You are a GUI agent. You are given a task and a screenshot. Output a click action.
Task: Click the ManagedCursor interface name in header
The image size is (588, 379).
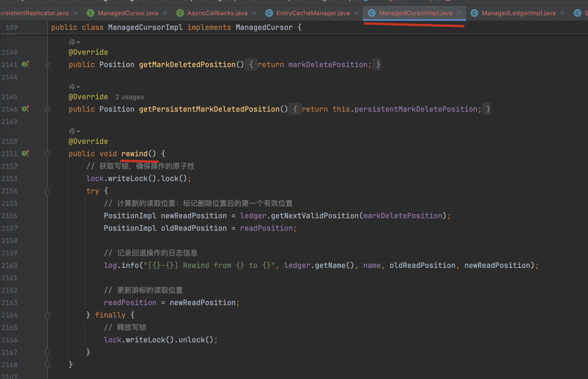(264, 27)
